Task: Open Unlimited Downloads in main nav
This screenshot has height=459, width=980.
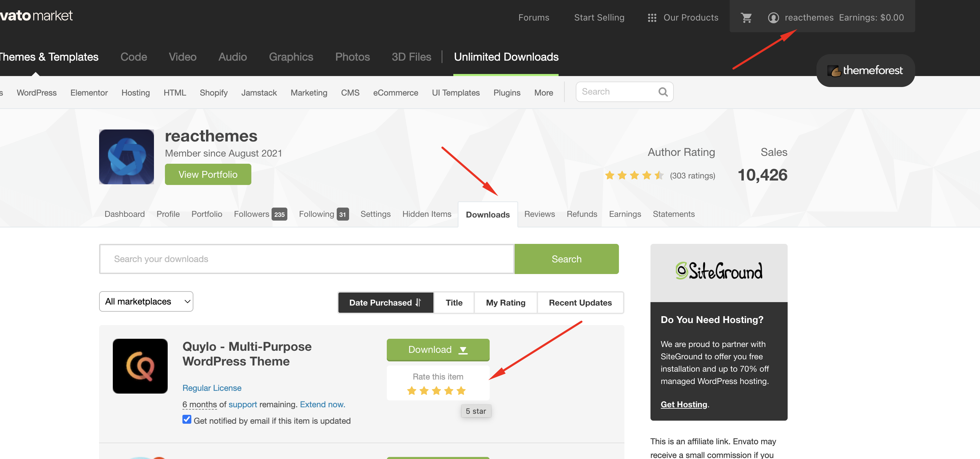Action: (505, 57)
